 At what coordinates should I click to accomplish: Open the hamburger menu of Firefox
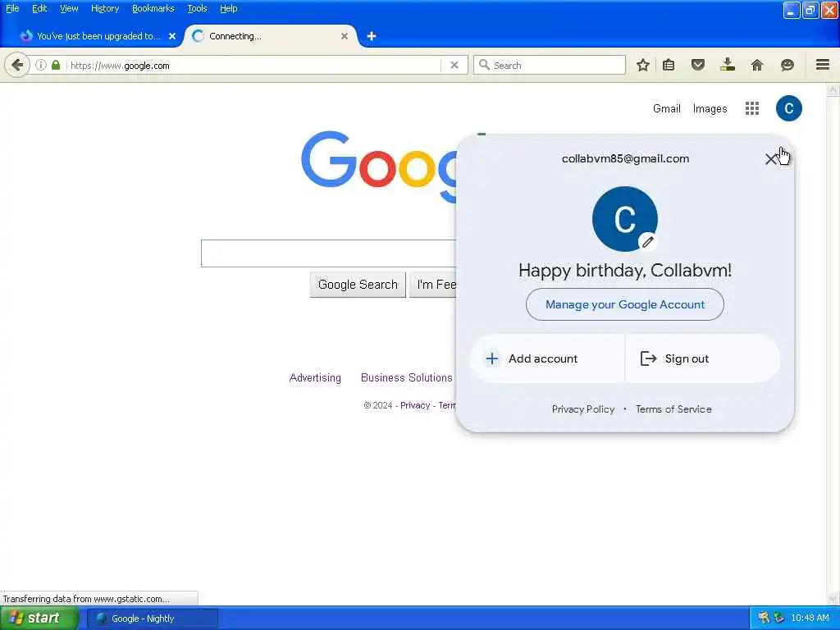pyautogui.click(x=823, y=65)
